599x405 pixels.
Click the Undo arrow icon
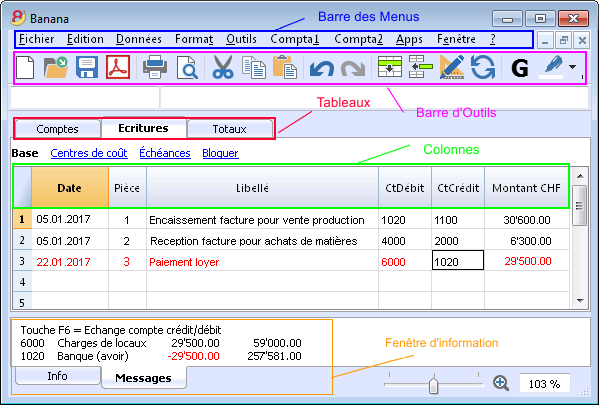coord(322,68)
